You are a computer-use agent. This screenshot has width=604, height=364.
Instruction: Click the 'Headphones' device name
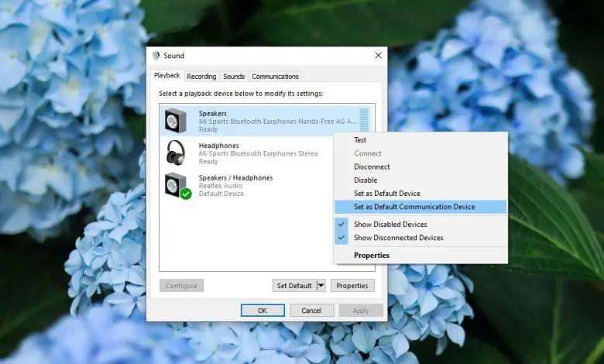click(x=219, y=146)
